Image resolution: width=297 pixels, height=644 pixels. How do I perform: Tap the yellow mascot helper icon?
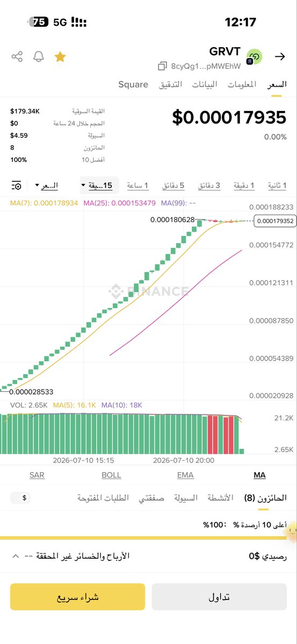click(x=290, y=532)
